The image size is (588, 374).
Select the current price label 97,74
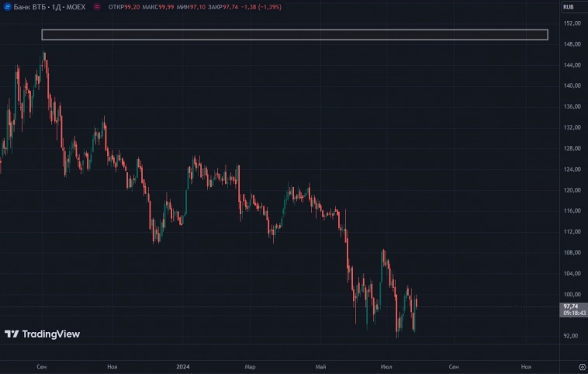pyautogui.click(x=570, y=306)
